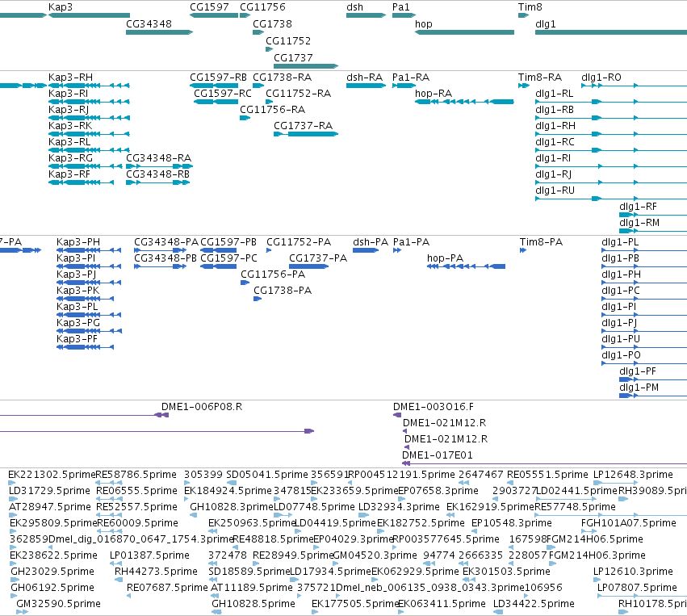Click the CG11752 gene label
The width and height of the screenshot is (687, 616).
tap(288, 40)
